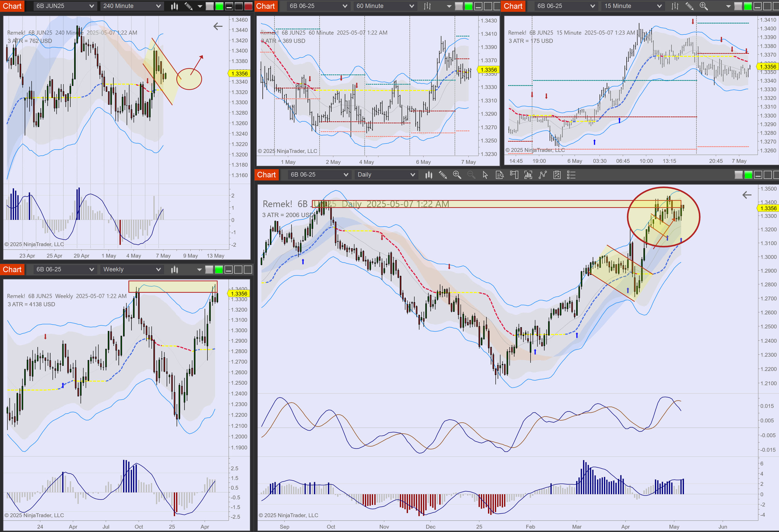Click red color button on 240 Minute toolbar
This screenshot has width=779, height=532.
pos(248,6)
